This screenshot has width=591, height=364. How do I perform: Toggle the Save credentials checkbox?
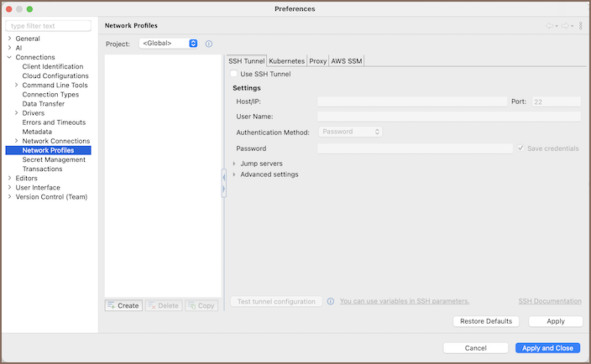[520, 148]
